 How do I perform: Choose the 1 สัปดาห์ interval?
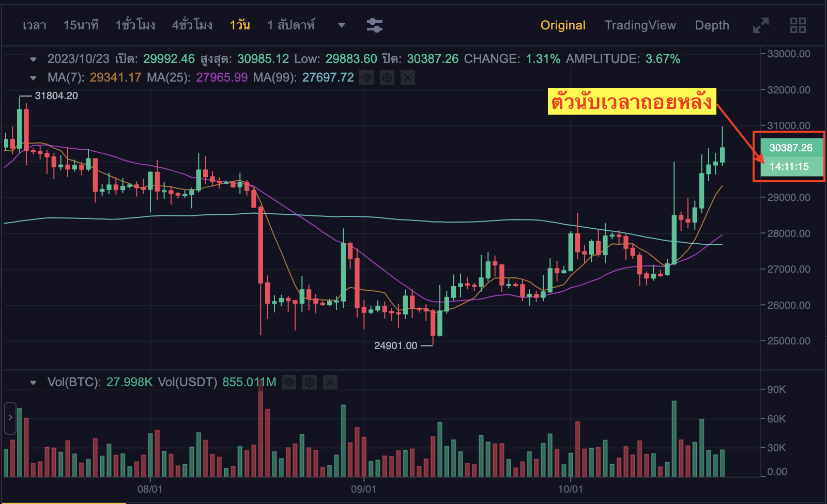291,25
